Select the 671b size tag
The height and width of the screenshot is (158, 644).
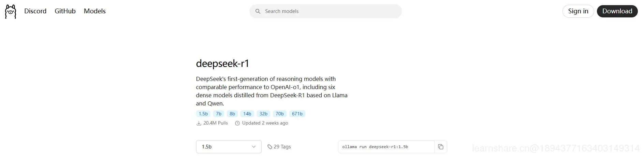(297, 114)
